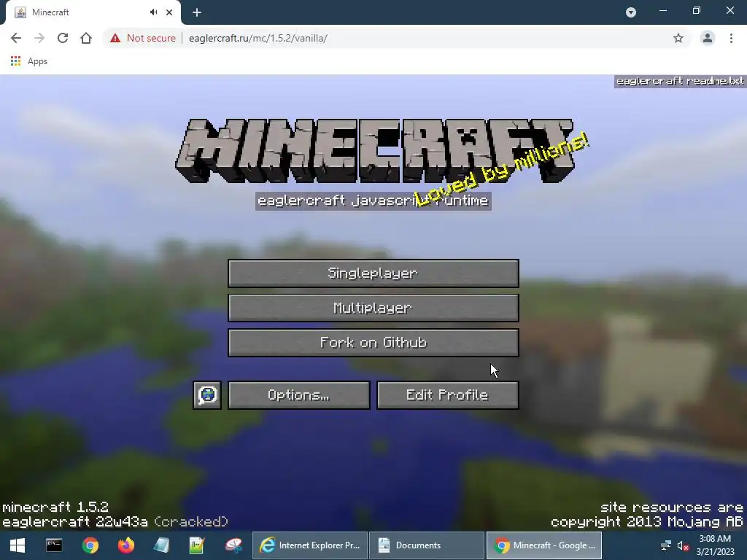747x560 pixels.
Task: Click the Not secure warning indicator
Action: pos(142,38)
